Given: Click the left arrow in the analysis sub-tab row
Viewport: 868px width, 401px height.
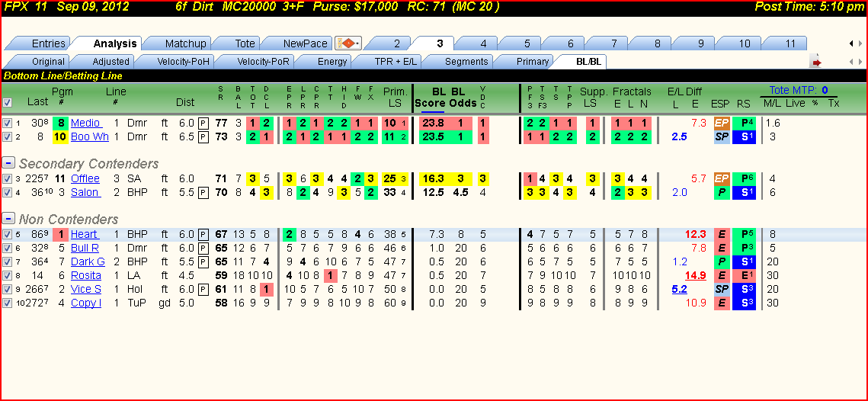Looking at the screenshot, I should tap(851, 62).
